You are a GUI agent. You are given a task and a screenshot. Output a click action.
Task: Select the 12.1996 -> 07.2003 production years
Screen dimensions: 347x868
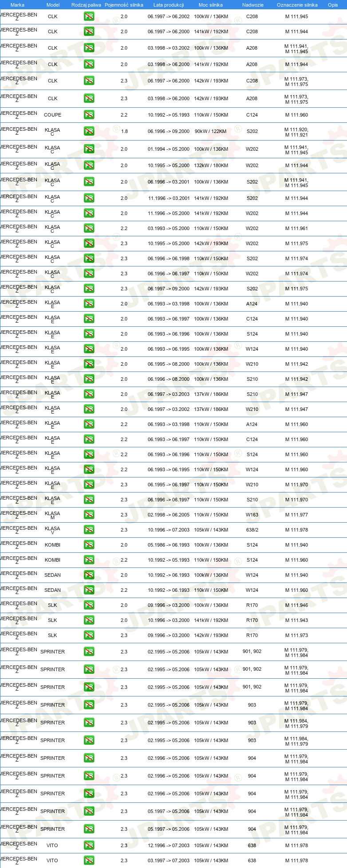[x=169, y=845]
